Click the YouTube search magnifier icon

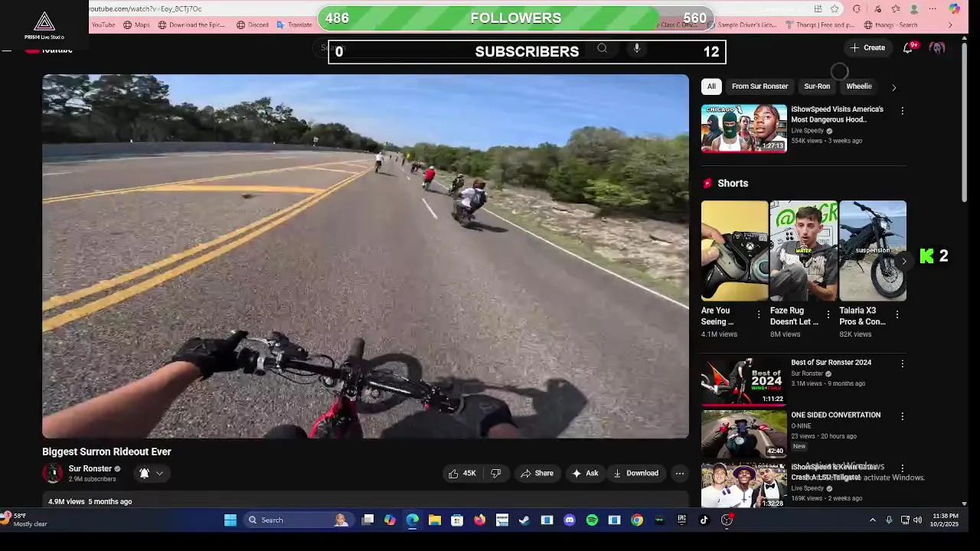602,48
